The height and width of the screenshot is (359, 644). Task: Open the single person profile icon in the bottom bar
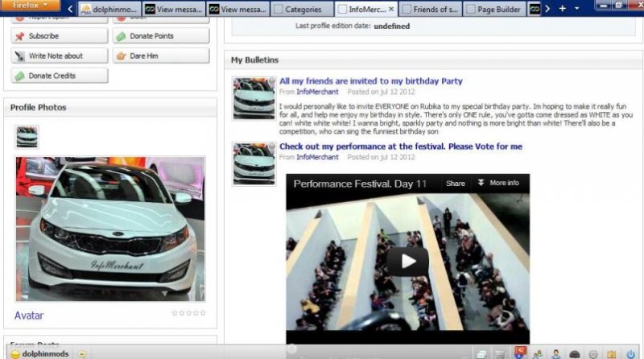pos(556,354)
